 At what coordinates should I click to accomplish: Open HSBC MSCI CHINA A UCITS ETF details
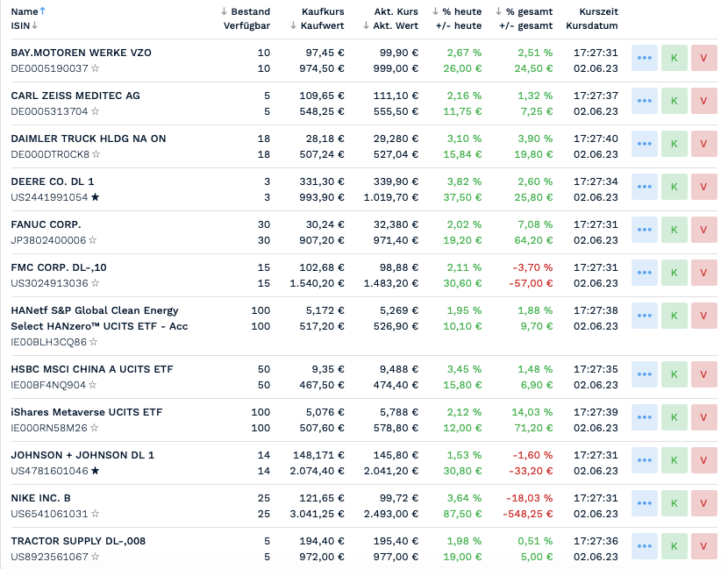tap(86, 369)
